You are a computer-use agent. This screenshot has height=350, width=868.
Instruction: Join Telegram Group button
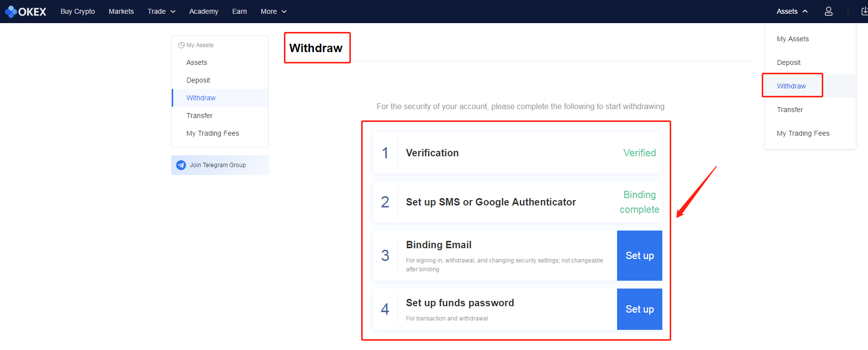coord(220,165)
